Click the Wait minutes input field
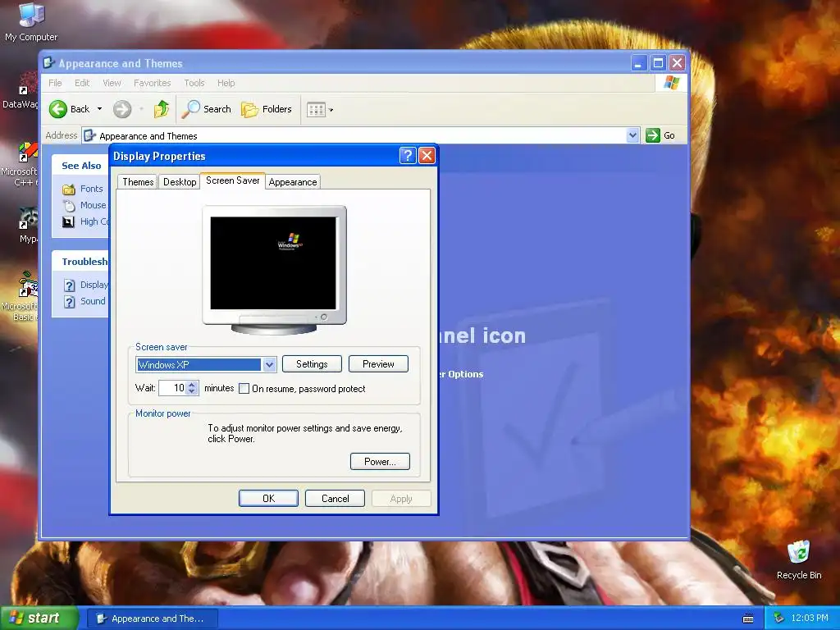The height and width of the screenshot is (630, 840). (x=172, y=388)
